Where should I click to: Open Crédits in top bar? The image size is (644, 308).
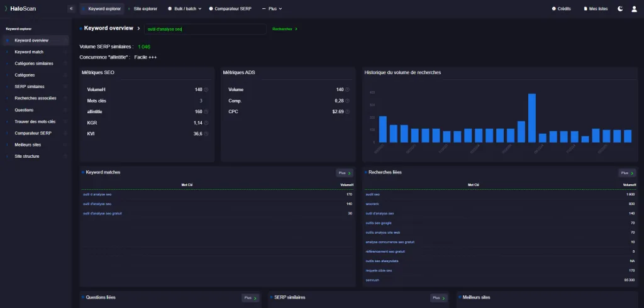point(561,9)
